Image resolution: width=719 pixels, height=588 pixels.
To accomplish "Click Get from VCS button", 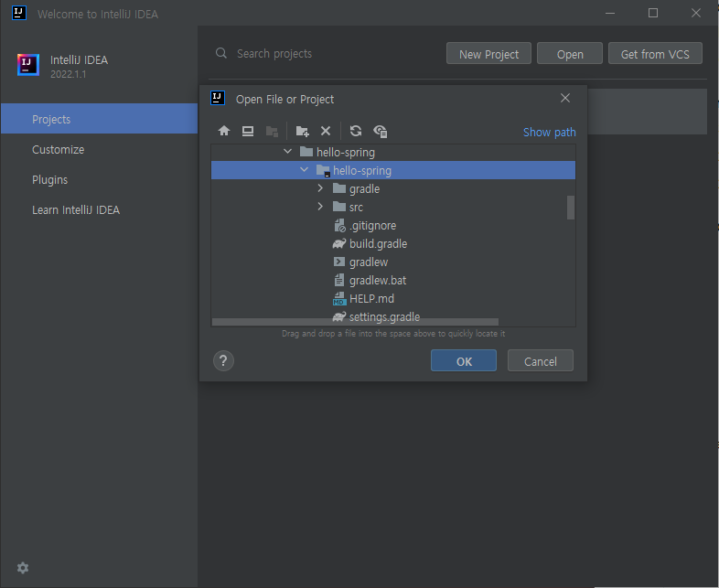I will pyautogui.click(x=655, y=54).
